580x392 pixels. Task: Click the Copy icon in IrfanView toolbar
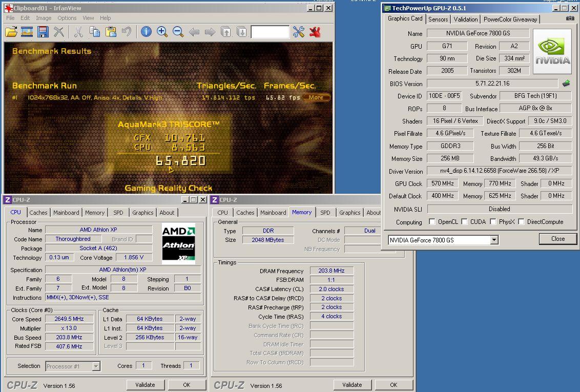coord(95,32)
